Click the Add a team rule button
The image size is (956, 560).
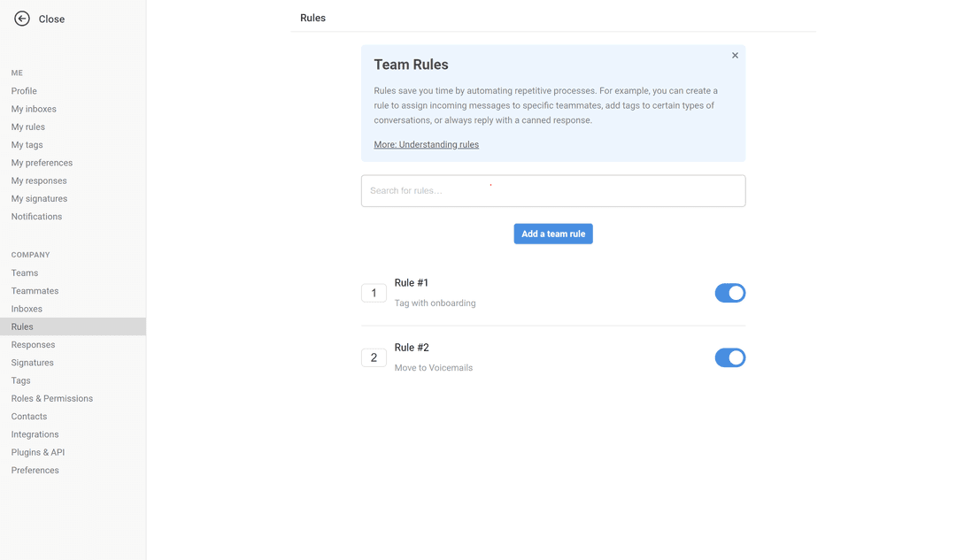tap(553, 234)
